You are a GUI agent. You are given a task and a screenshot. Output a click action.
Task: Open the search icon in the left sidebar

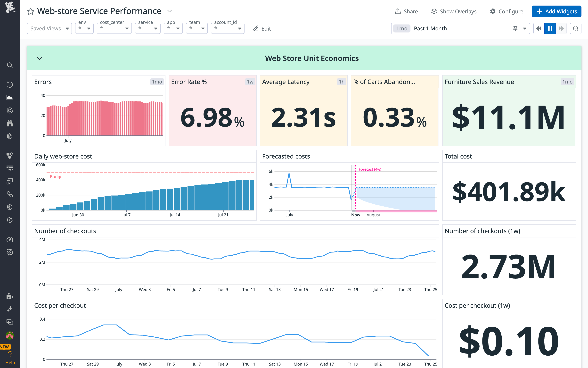click(x=10, y=65)
